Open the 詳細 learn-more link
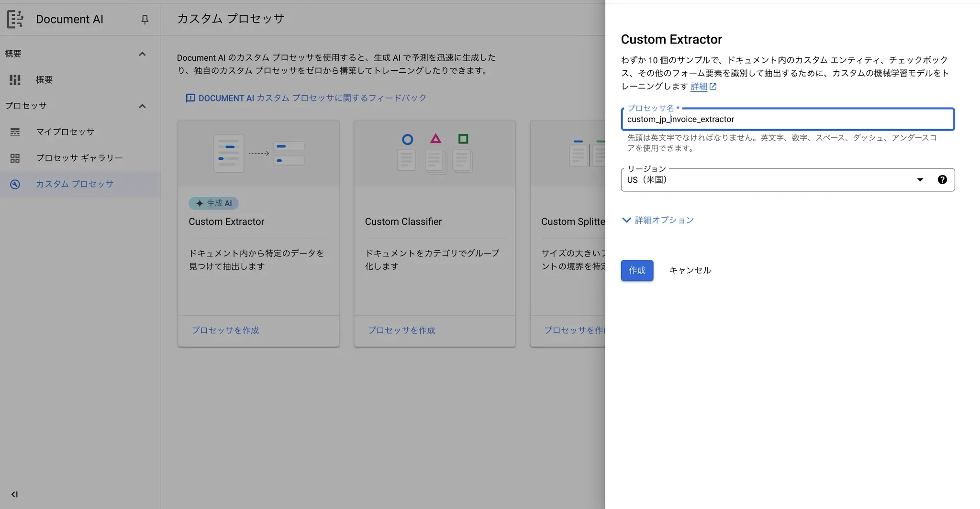980x509 pixels. coord(699,86)
